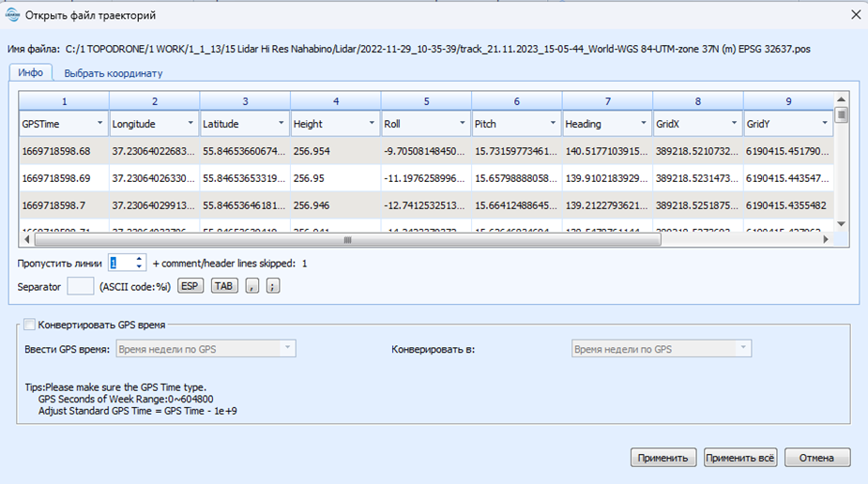Open the Longitude column dropdown
This screenshot has height=484, width=868.
point(190,123)
